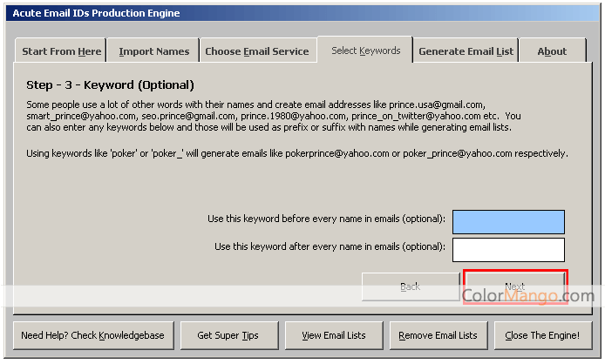Show the About tab
The height and width of the screenshot is (364, 605).
point(552,51)
